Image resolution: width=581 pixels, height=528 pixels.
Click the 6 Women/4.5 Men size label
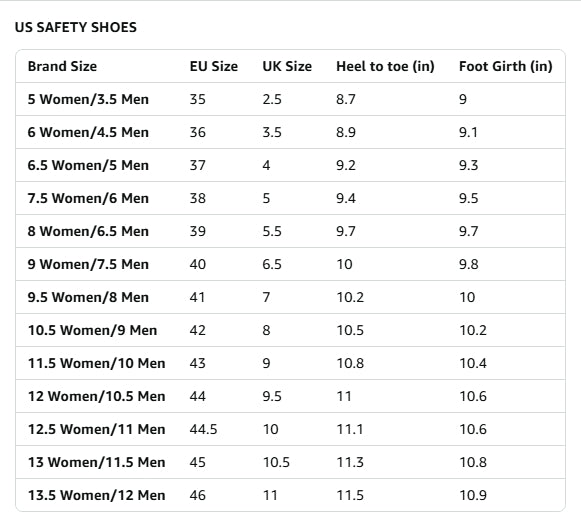point(88,132)
